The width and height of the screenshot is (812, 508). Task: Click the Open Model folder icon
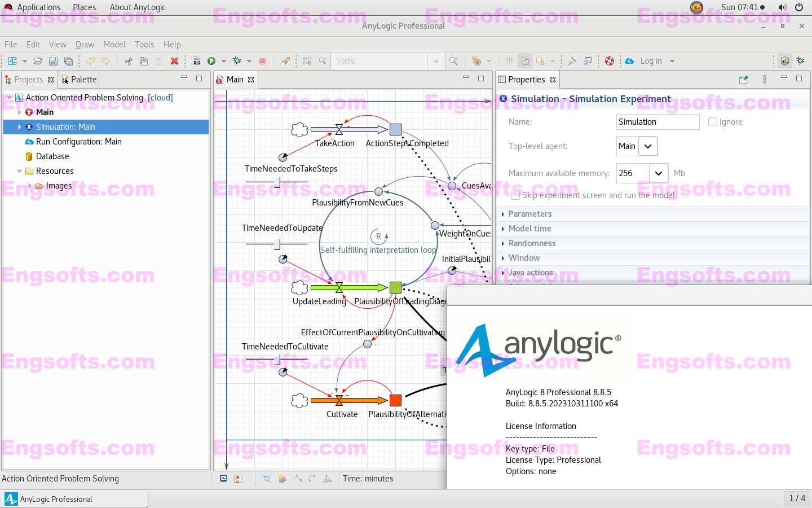(38, 61)
